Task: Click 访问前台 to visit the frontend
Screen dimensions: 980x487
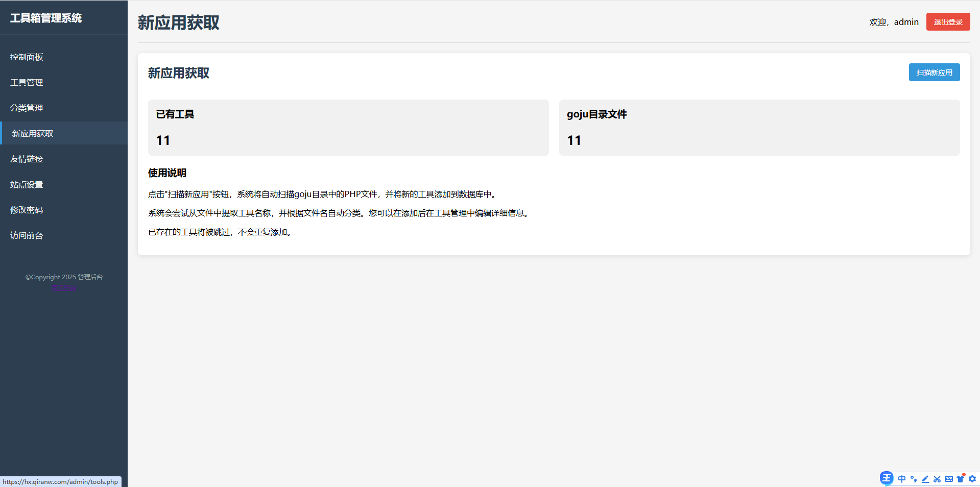Action: (x=27, y=235)
